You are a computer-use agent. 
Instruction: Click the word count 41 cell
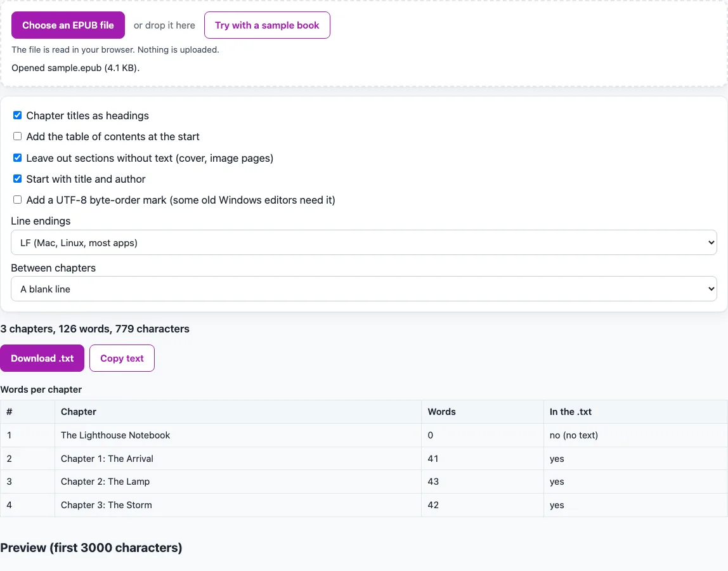483,459
